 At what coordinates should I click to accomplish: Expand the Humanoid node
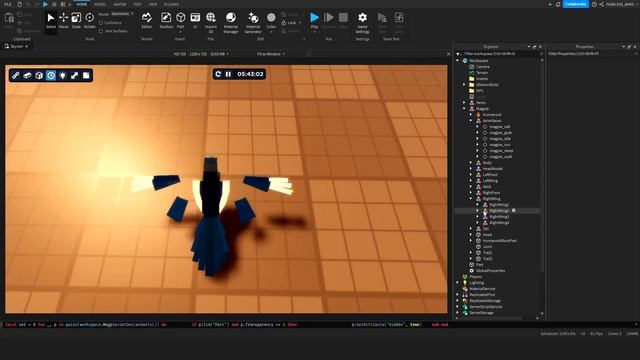[x=471, y=115]
